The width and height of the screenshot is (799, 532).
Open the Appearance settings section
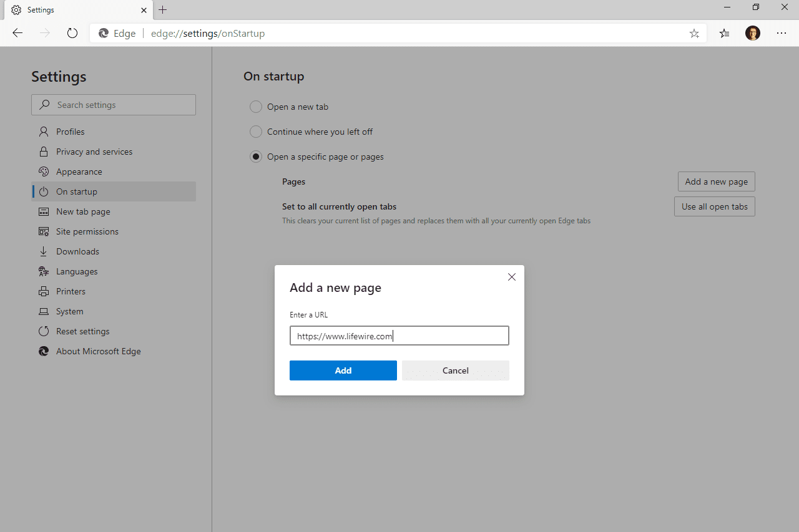(x=79, y=172)
